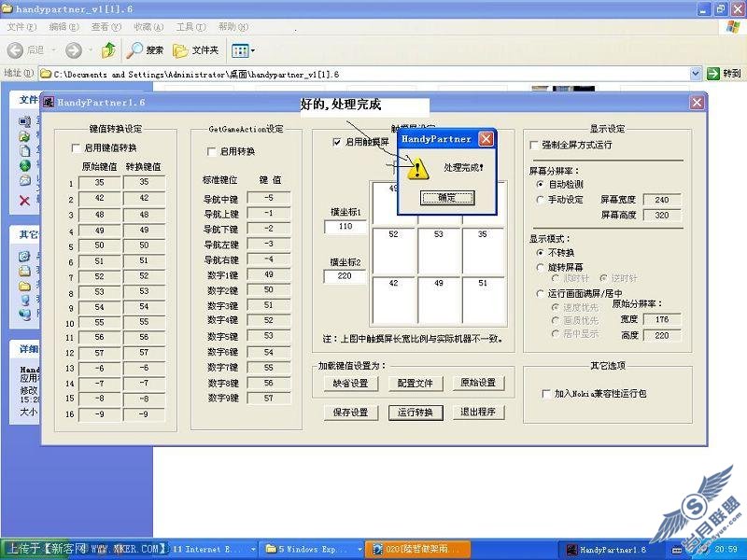Click the Views icon in Explorer toolbar

(x=240, y=50)
